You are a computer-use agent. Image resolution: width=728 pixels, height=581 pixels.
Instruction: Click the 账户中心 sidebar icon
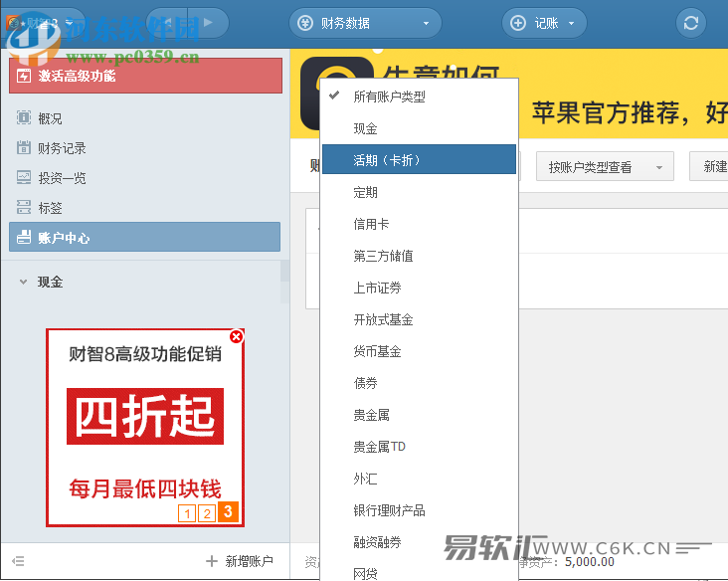click(x=24, y=238)
